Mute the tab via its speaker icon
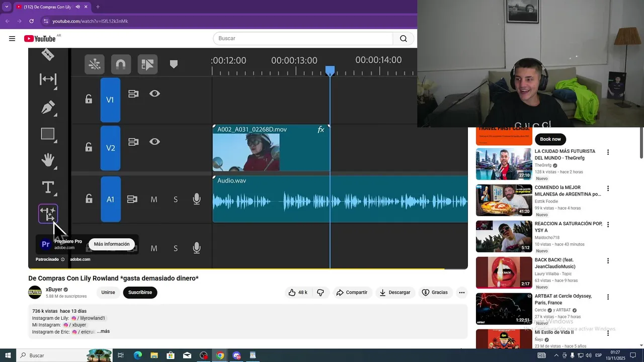This screenshot has height=362, width=644. tap(77, 7)
